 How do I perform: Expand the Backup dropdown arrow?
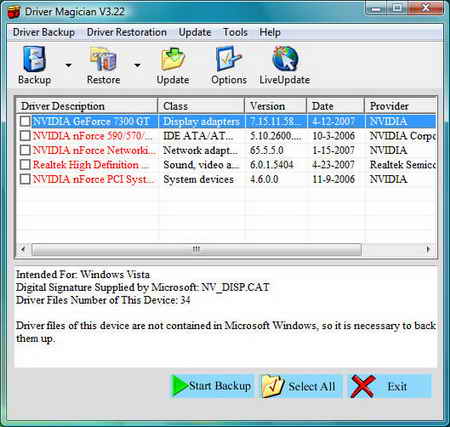(x=68, y=65)
